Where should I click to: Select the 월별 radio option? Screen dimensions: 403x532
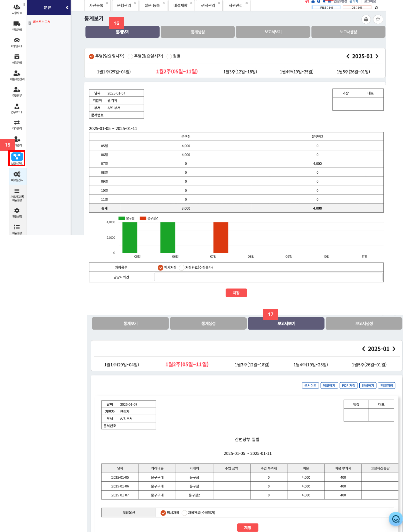pyautogui.click(x=169, y=56)
